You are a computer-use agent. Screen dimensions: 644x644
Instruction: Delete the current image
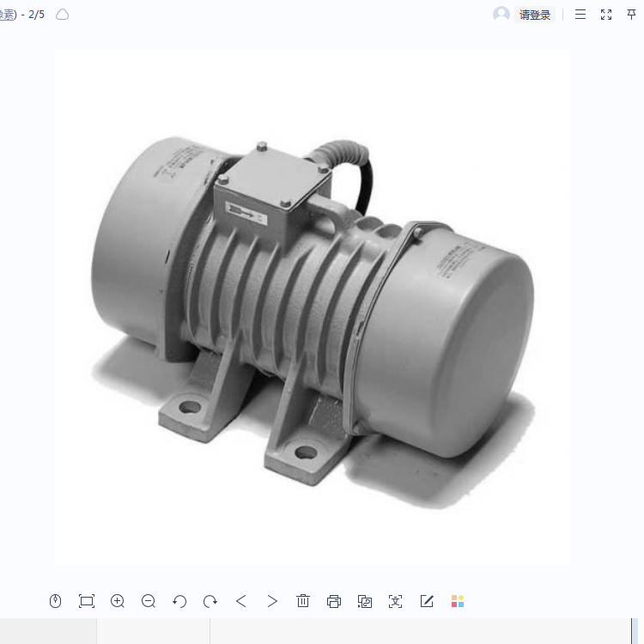(x=303, y=601)
